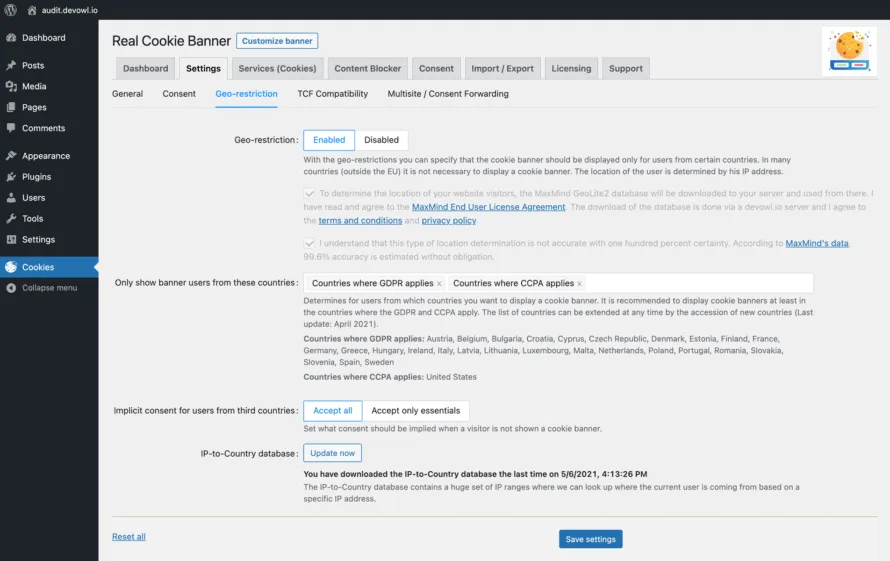Open Plugins menu in sidebar
Screen dimensions: 890x561
[x=36, y=177]
